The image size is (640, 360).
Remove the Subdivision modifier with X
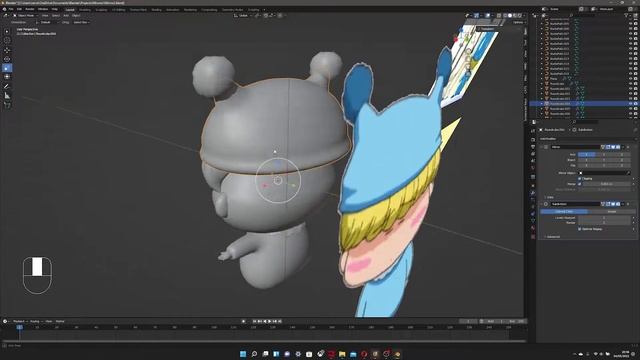(x=628, y=204)
